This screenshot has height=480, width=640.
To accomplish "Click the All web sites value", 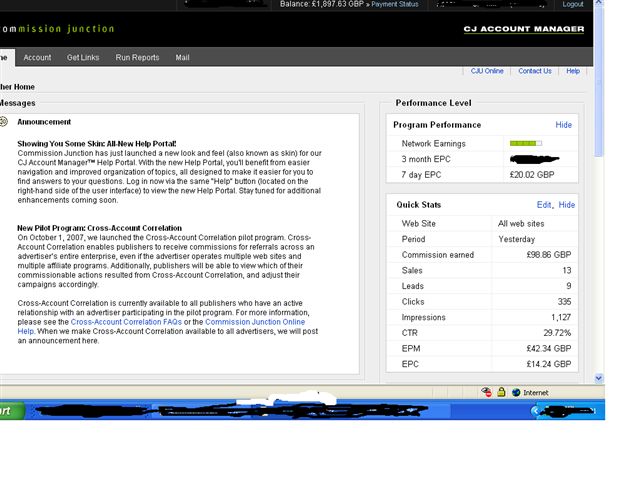I will (x=521, y=224).
